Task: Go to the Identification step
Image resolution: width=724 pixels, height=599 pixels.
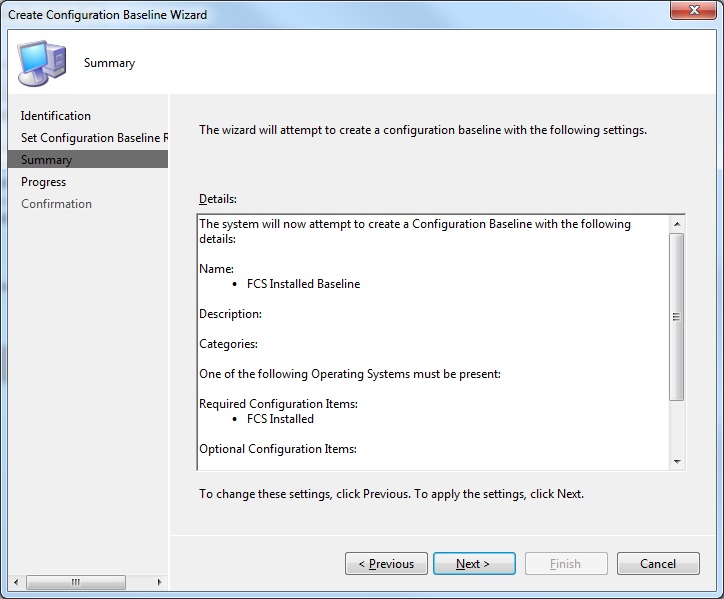Action: click(x=55, y=115)
